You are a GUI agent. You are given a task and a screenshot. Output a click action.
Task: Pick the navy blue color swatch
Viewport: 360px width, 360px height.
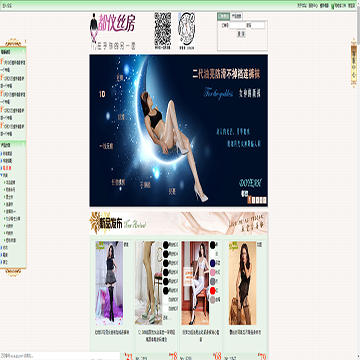tap(213, 263)
